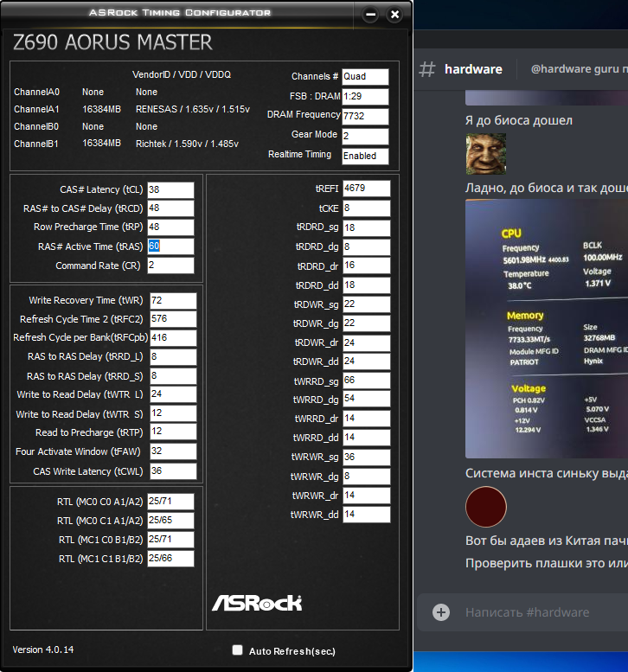This screenshot has height=672, width=628.
Task: Click the dark red user avatar in Discord
Action: [x=486, y=507]
